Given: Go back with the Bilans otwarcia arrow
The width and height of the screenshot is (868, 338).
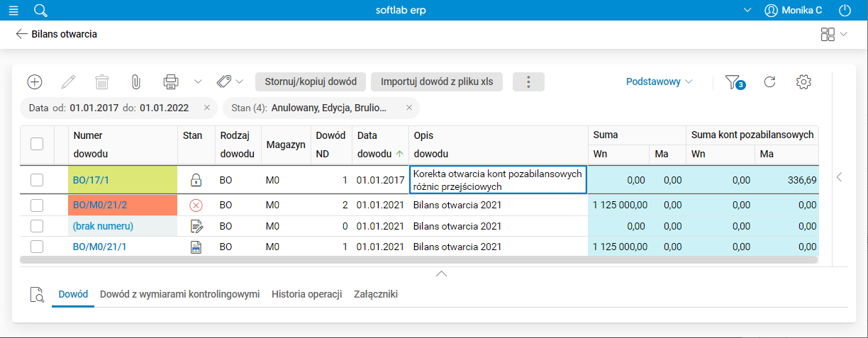Looking at the screenshot, I should click(x=21, y=34).
